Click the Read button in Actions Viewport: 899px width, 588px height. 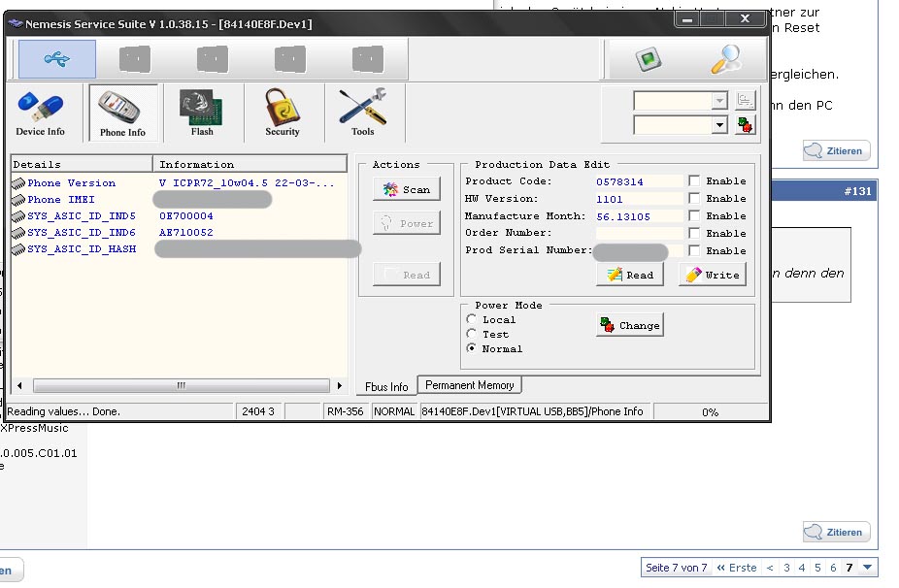(407, 275)
